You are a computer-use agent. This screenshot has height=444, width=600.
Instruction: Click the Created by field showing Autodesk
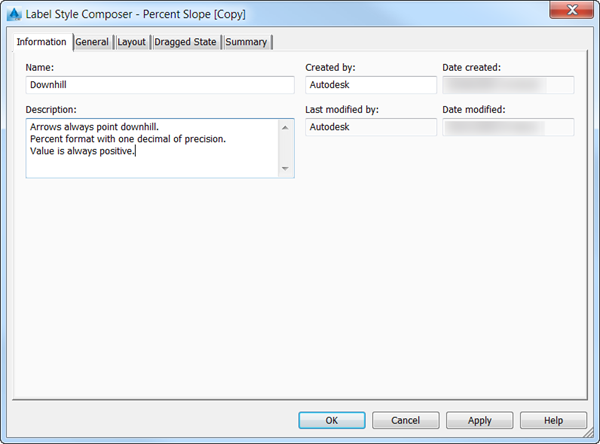coord(371,85)
